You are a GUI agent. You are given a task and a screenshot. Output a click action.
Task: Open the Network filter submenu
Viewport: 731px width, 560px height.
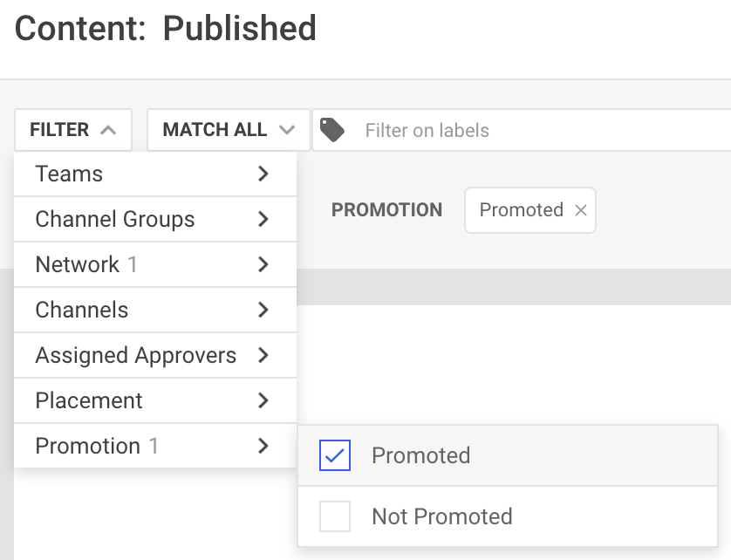point(155,264)
